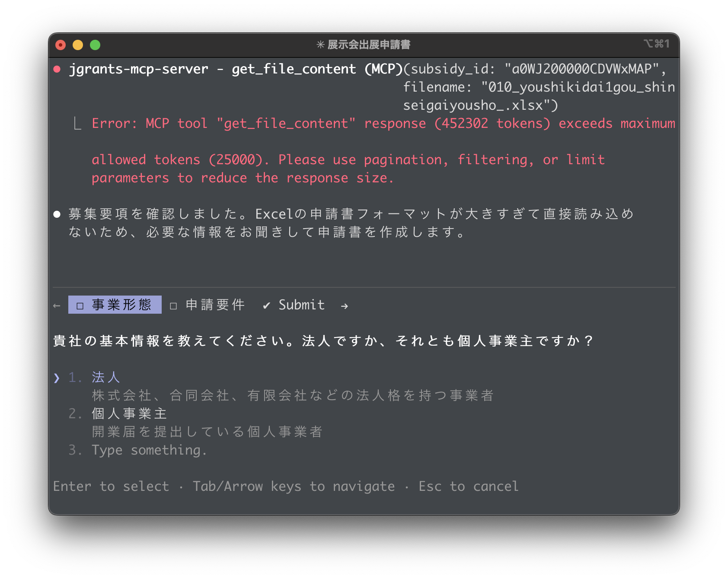Viewport: 728px width, 579px height.
Task: Click the yellow minimize window button
Action: pyautogui.click(x=78, y=45)
